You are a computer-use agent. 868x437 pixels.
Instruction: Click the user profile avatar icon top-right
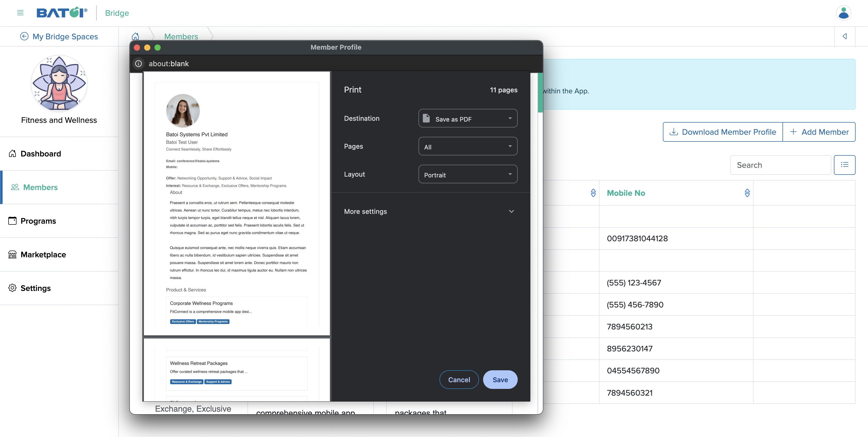click(843, 12)
